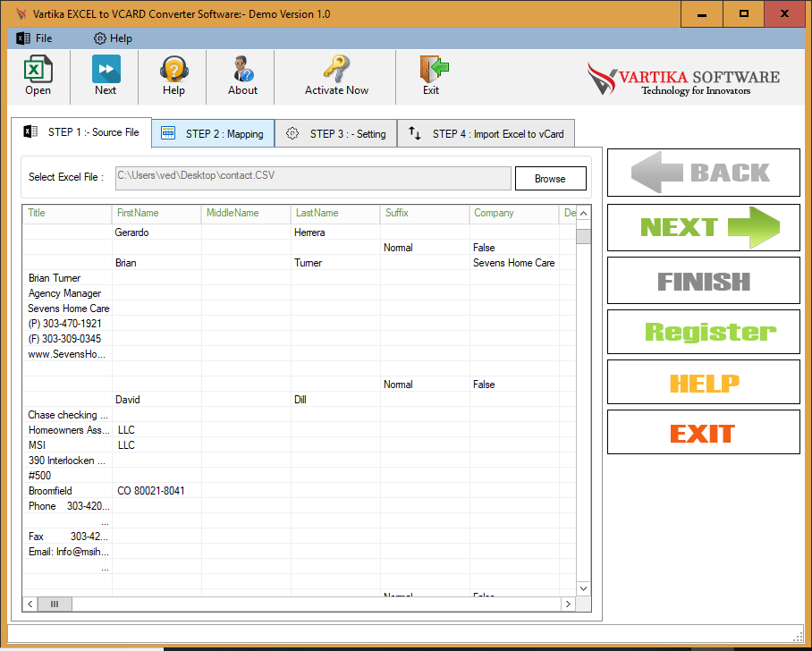Open an Excel file with the Open toolbar icon
Image resolution: width=812 pixels, height=651 pixels.
38,76
